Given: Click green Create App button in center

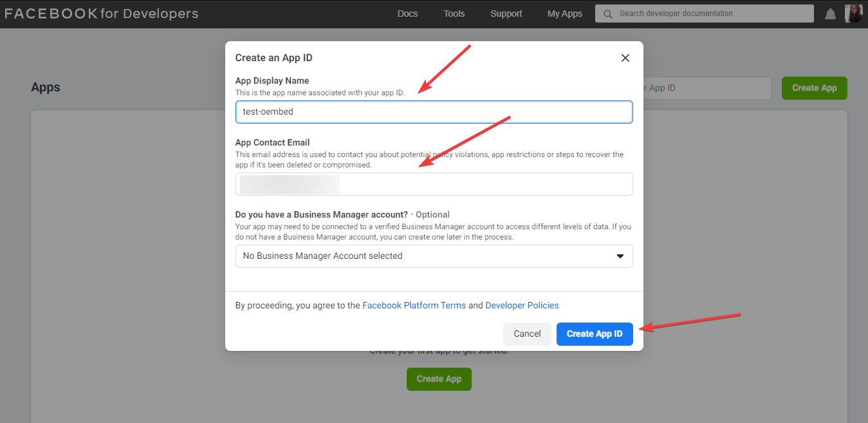Looking at the screenshot, I should [439, 379].
